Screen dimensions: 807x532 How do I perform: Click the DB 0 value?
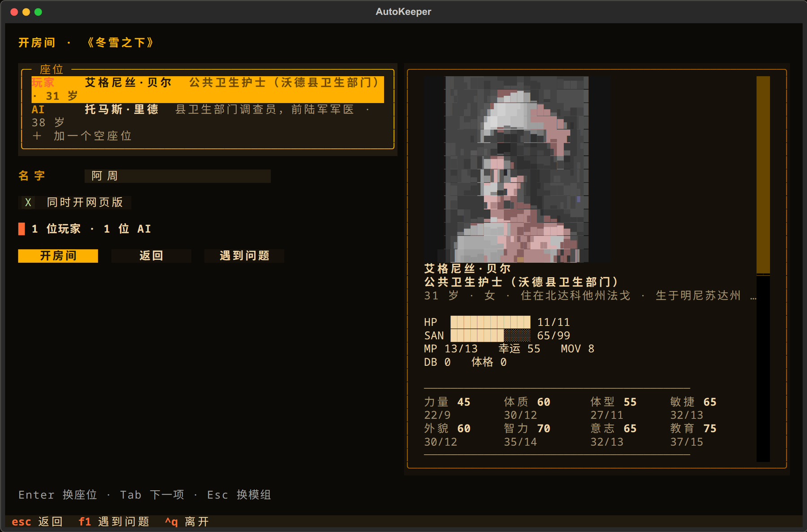click(437, 362)
